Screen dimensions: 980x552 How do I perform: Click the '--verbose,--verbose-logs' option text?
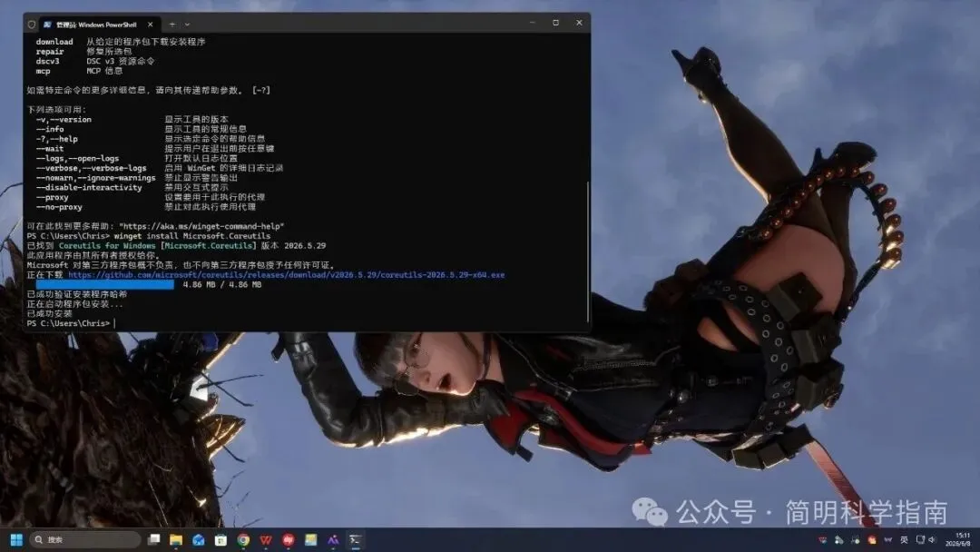92,168
